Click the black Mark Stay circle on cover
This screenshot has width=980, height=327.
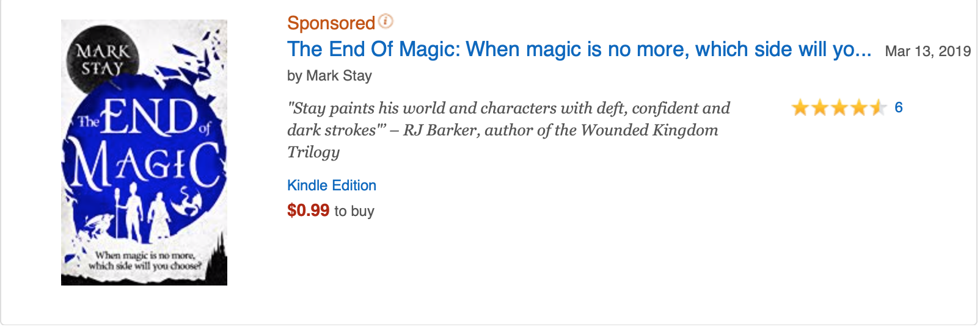point(103,60)
